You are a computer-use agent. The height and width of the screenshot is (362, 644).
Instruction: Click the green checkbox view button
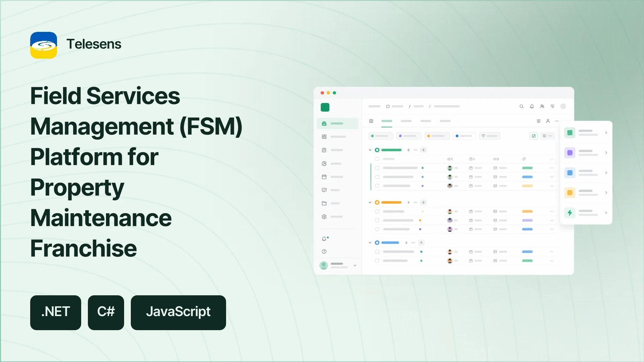(534, 136)
